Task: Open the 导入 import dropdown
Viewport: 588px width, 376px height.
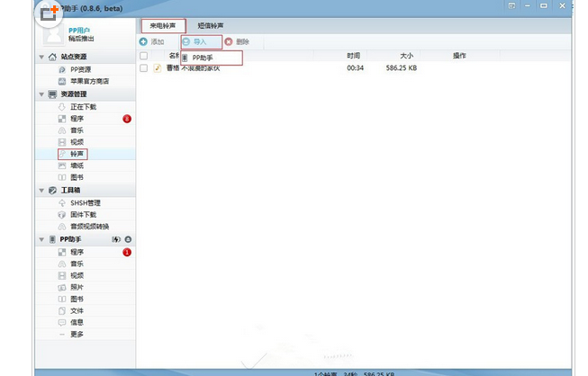Action: (202, 42)
